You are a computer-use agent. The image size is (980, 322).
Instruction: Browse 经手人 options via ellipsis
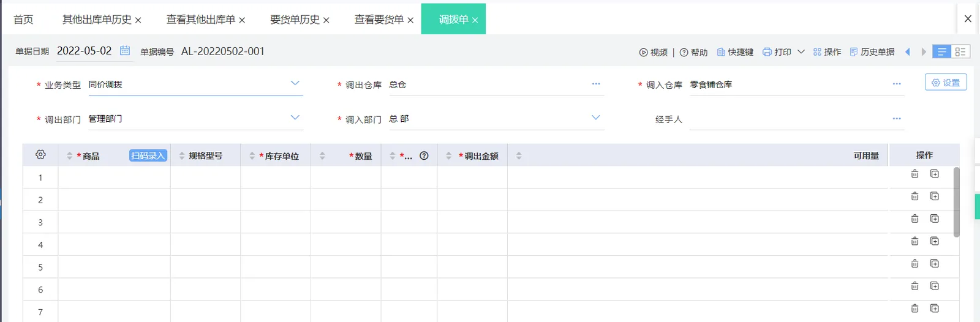pos(897,119)
